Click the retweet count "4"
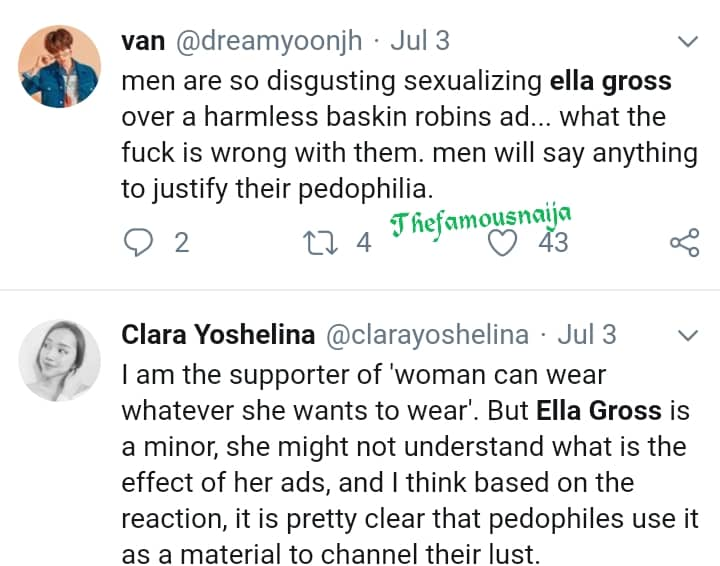 point(364,243)
